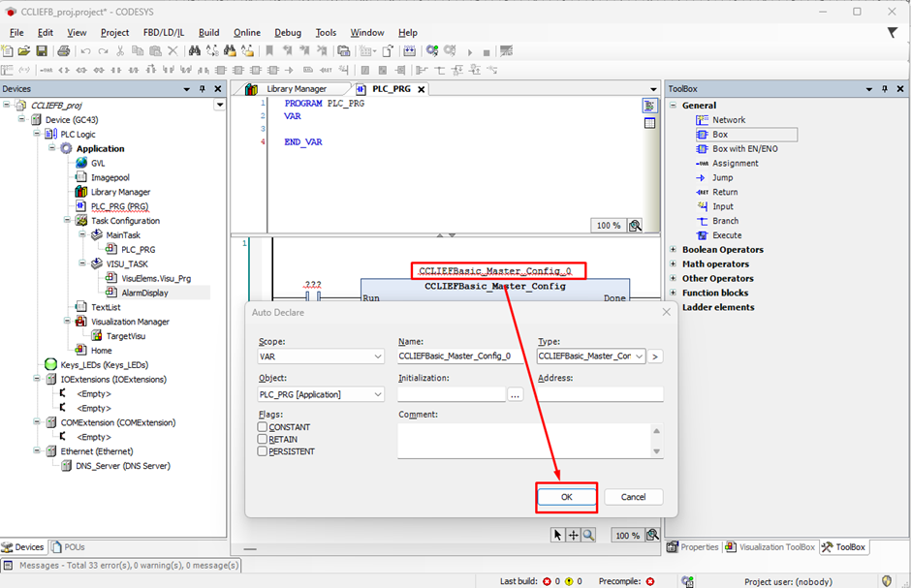Expand the Function blocks toolbox group

point(673,293)
